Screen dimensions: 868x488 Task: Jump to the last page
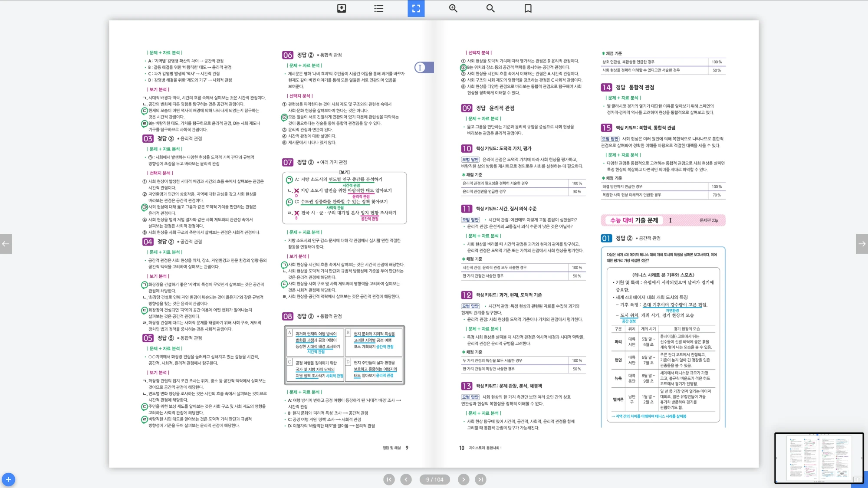480,479
